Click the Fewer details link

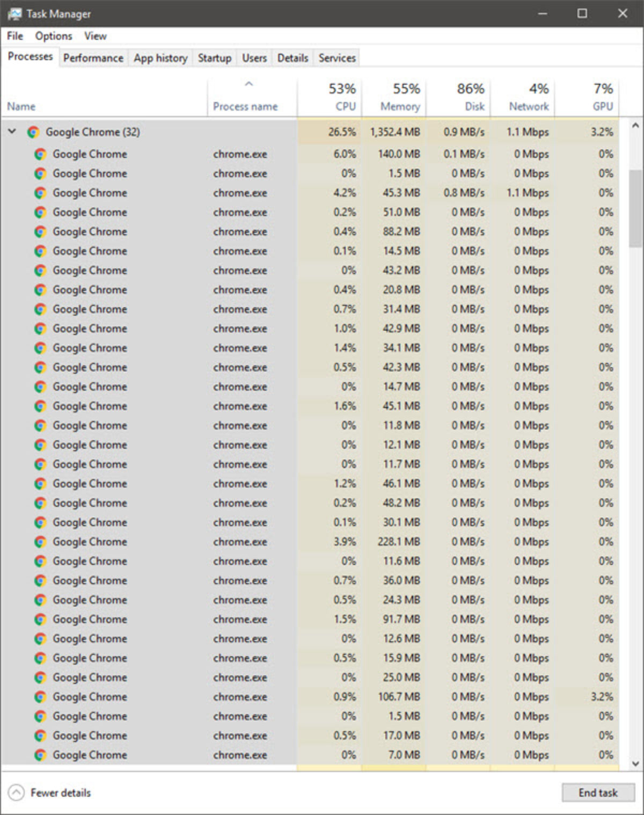pos(61,792)
